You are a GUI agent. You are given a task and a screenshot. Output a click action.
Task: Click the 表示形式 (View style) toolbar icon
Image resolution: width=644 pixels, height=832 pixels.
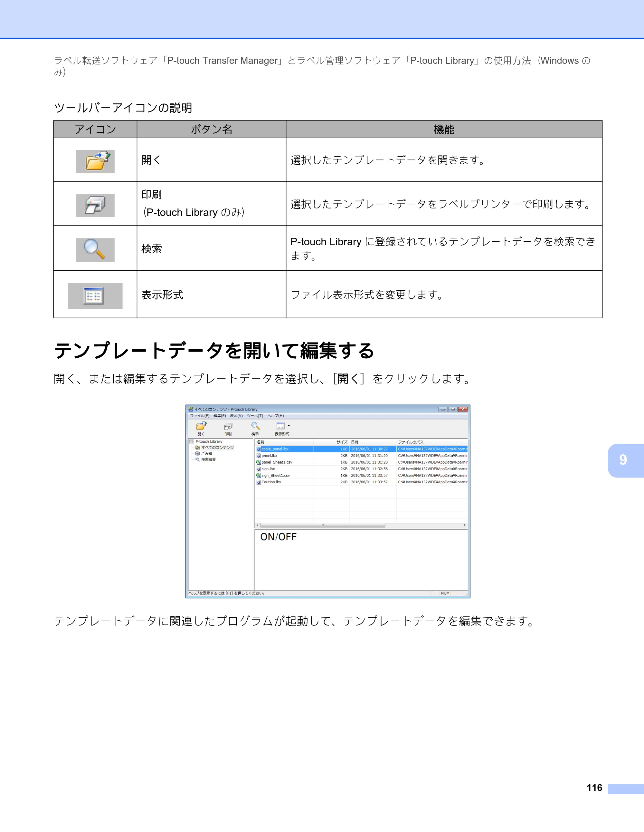coord(280,426)
